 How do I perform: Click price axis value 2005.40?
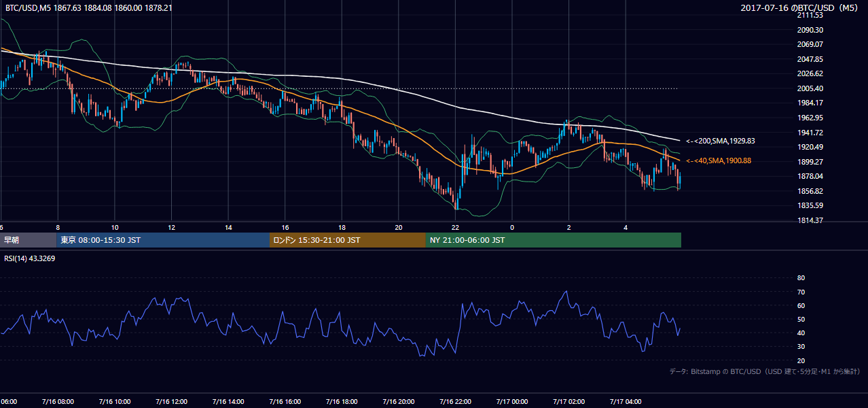point(810,88)
